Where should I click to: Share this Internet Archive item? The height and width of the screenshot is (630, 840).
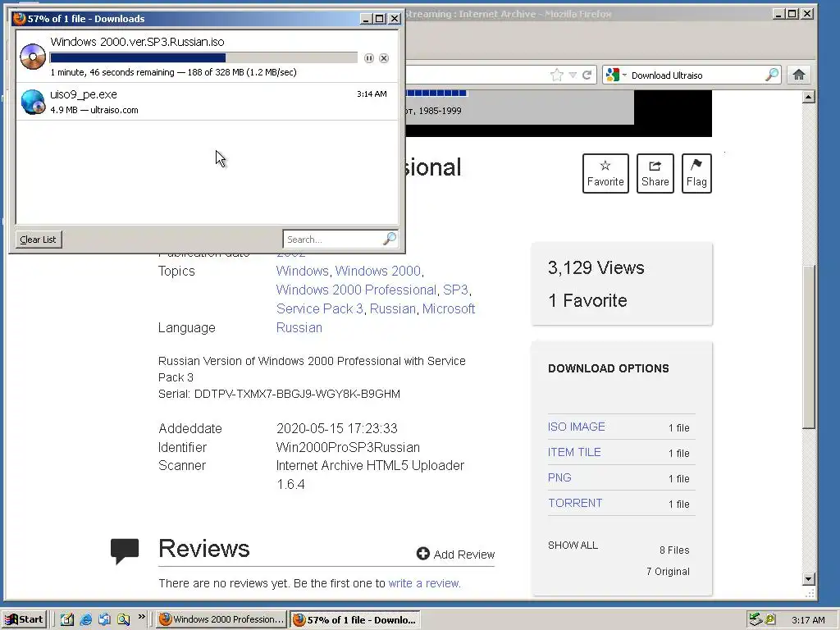[655, 174]
